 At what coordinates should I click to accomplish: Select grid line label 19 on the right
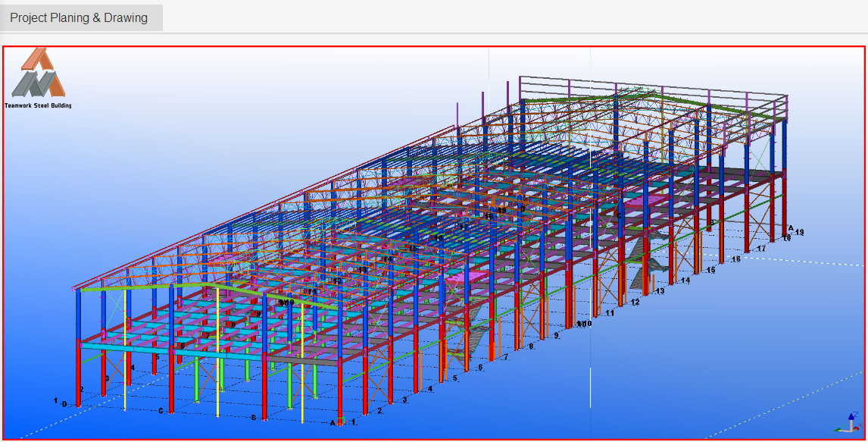[x=799, y=233]
